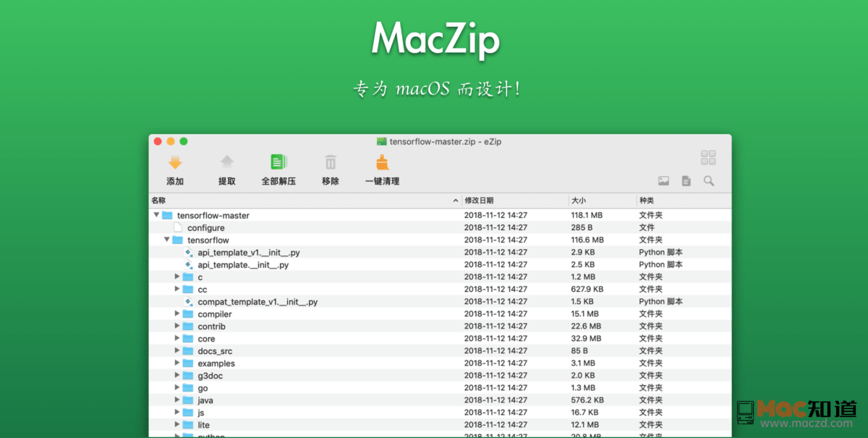Expand the lite folder
Image resolution: width=868 pixels, height=438 pixels.
pyautogui.click(x=178, y=424)
